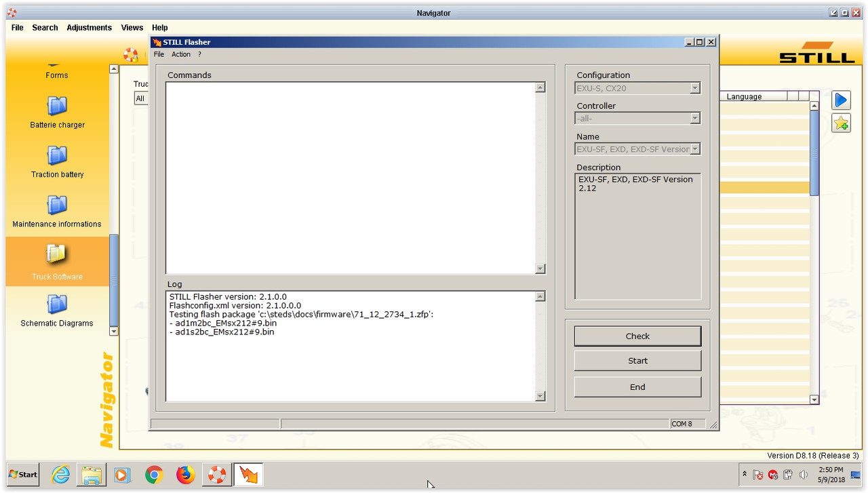Open the All dropdown behind the Flasher window
This screenshot has width=868, height=493.
[140, 98]
